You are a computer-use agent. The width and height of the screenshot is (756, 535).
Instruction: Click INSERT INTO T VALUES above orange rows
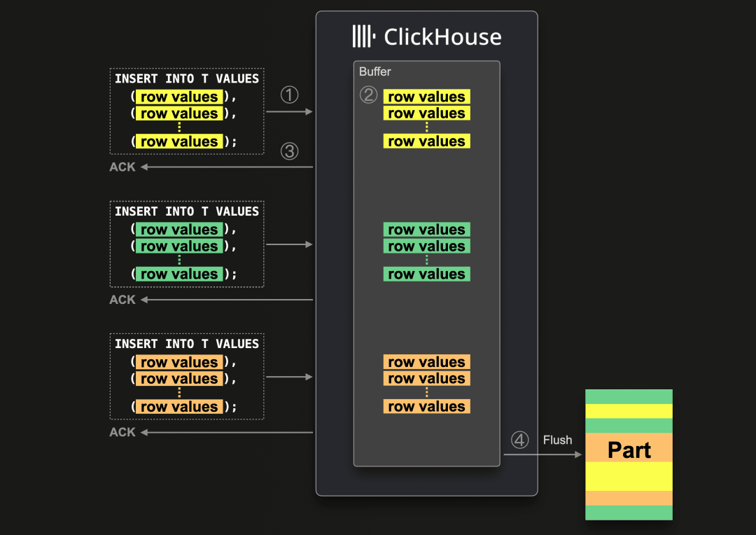click(x=187, y=344)
